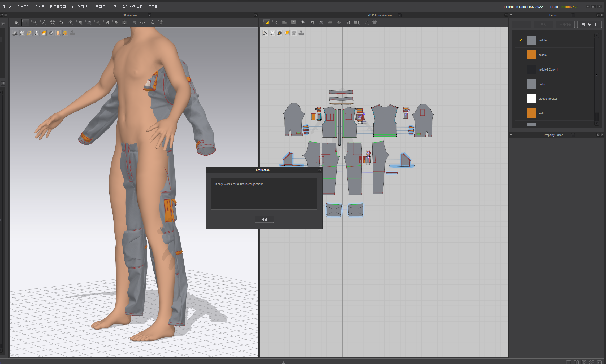Image resolution: width=606 pixels, height=364 pixels.
Task: Select the collar fabric row
Action: coord(554,84)
